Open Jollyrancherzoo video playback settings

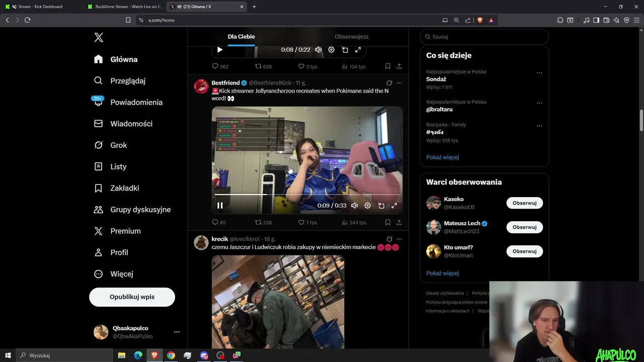tap(367, 206)
